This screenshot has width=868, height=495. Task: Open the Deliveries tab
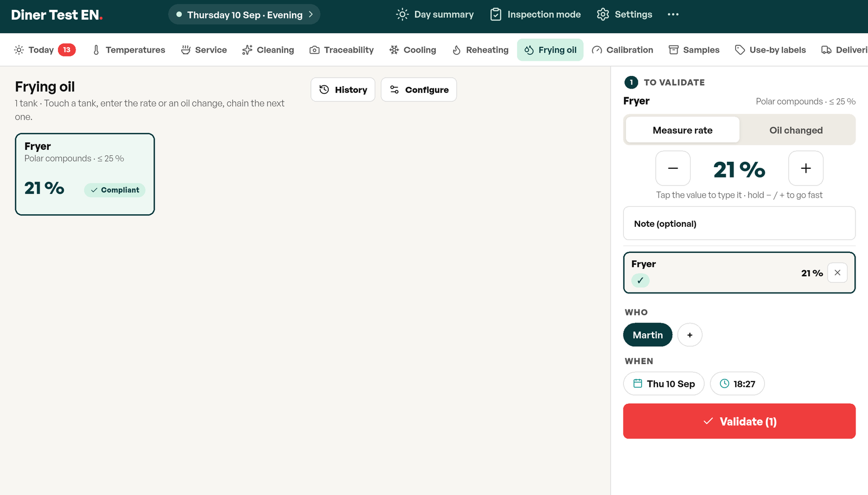pos(844,50)
